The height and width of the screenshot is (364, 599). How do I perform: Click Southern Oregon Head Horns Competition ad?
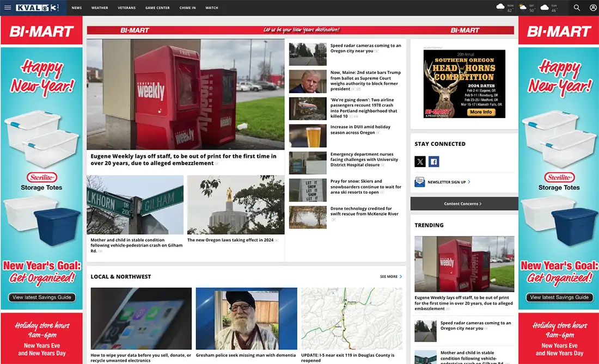(464, 84)
